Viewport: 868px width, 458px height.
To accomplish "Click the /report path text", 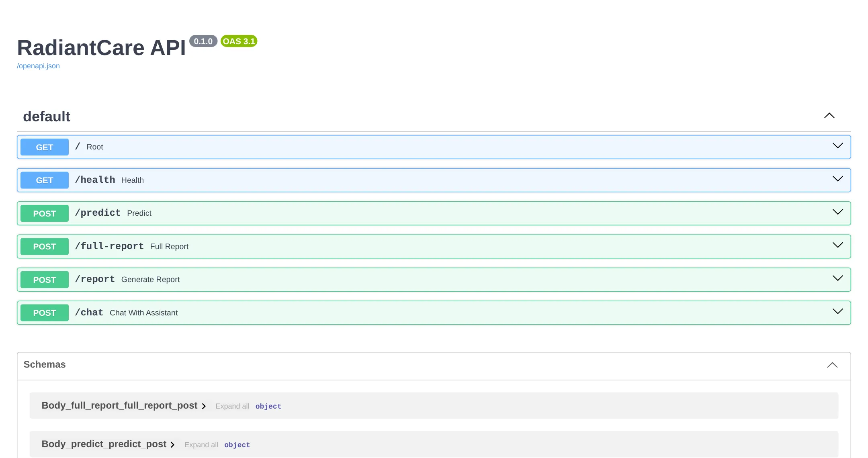I will click(95, 279).
